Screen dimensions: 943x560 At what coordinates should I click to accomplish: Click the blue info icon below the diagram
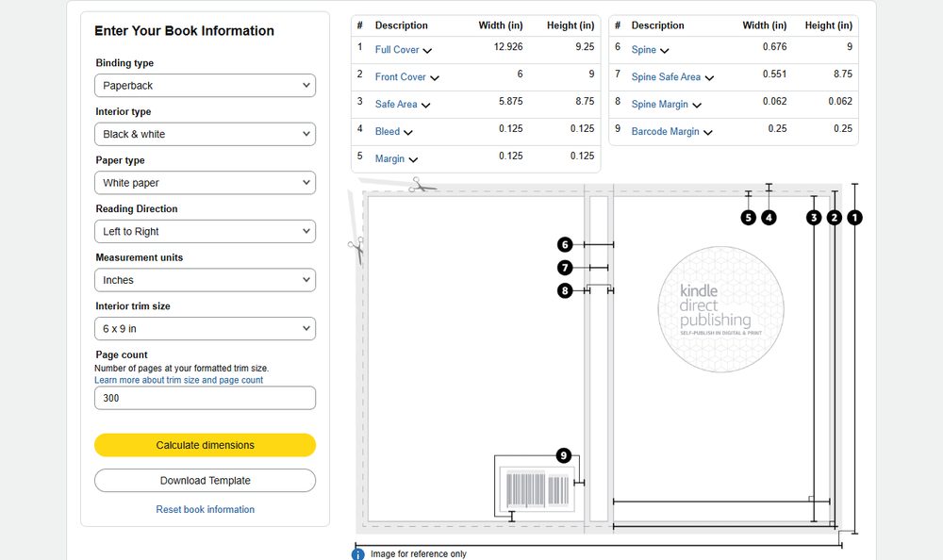coord(357,554)
